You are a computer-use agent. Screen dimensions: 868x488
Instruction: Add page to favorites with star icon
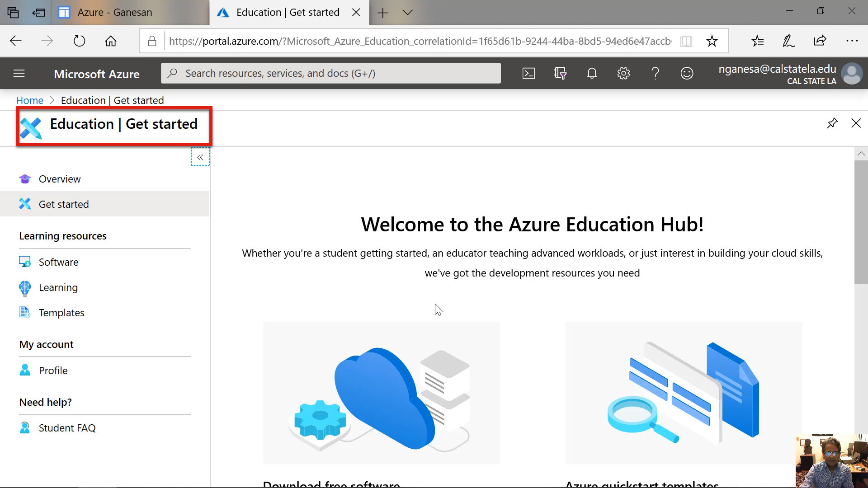click(712, 41)
